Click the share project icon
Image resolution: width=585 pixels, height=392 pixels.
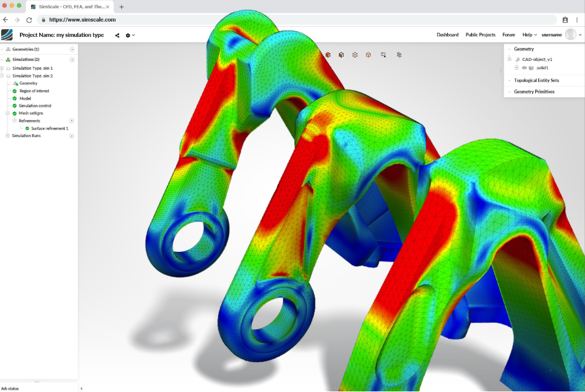tap(117, 35)
